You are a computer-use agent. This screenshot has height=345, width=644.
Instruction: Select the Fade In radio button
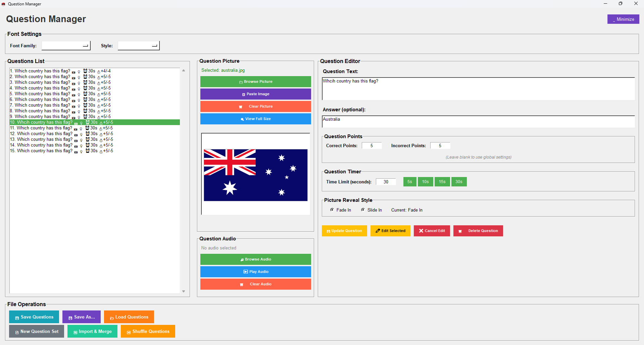(332, 210)
